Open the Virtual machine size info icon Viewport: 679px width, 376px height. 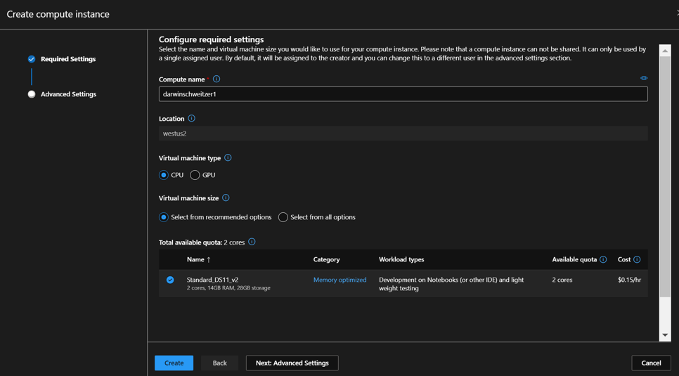point(226,198)
